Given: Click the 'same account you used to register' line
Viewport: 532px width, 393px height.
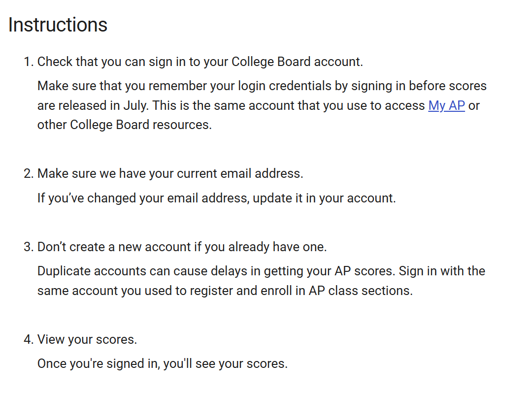Looking at the screenshot, I should pos(225,291).
